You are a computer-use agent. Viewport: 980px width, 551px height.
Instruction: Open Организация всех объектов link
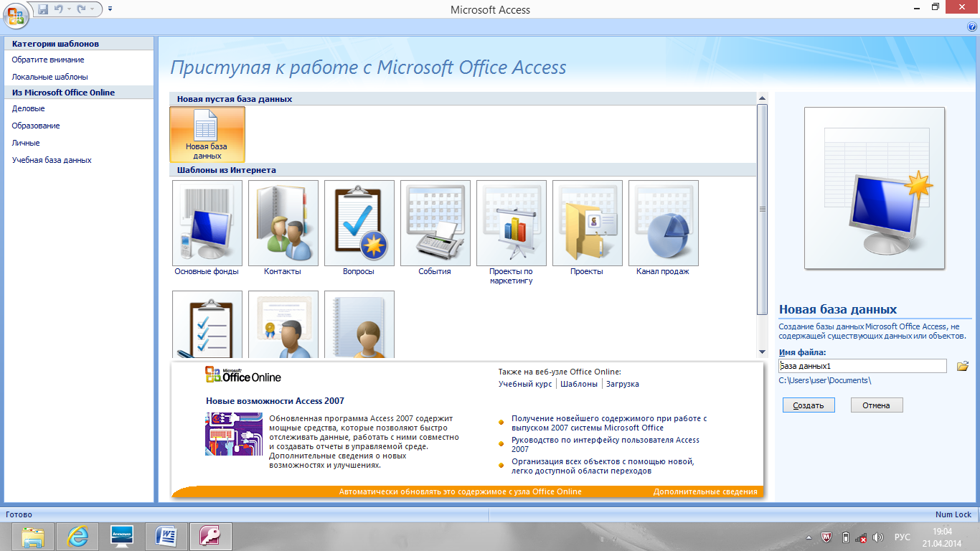pos(603,466)
